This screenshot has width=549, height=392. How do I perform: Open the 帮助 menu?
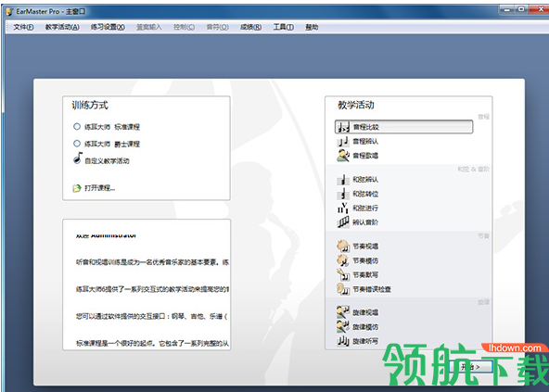pyautogui.click(x=312, y=27)
